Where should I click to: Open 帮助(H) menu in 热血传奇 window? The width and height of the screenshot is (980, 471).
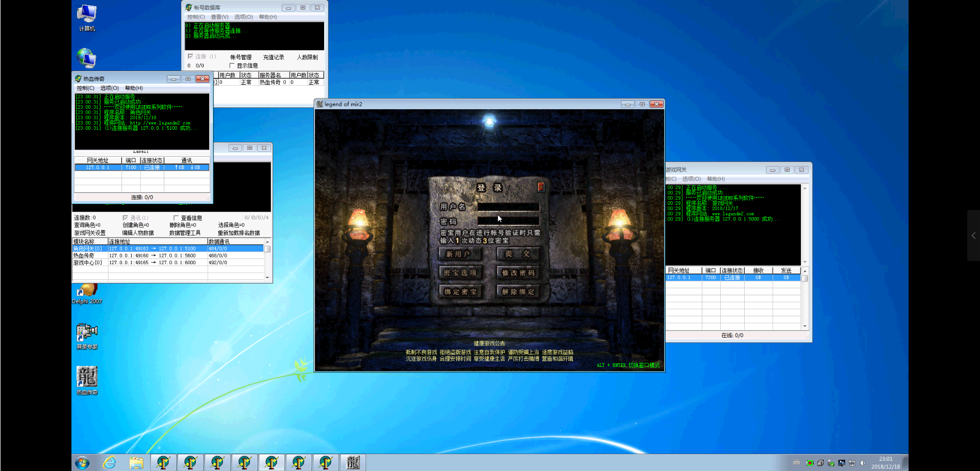click(134, 88)
